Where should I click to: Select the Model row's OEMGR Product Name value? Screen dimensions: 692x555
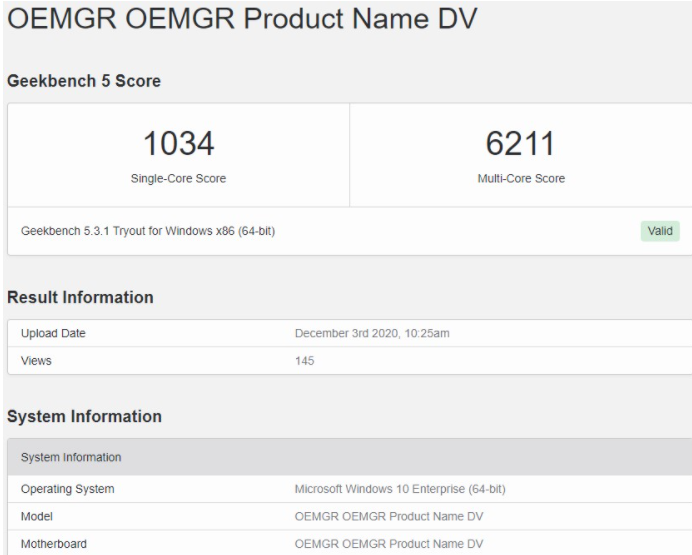pos(389,517)
